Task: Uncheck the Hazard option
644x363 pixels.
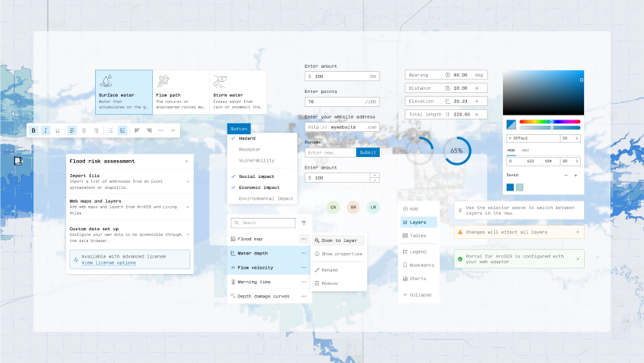Action: [x=262, y=138]
